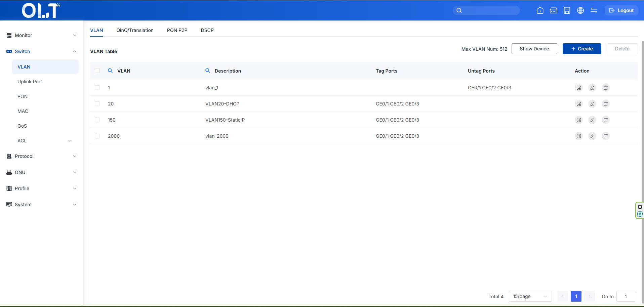The width and height of the screenshot is (644, 307).
Task: Click the save configuration disk icon
Action: pos(567,10)
